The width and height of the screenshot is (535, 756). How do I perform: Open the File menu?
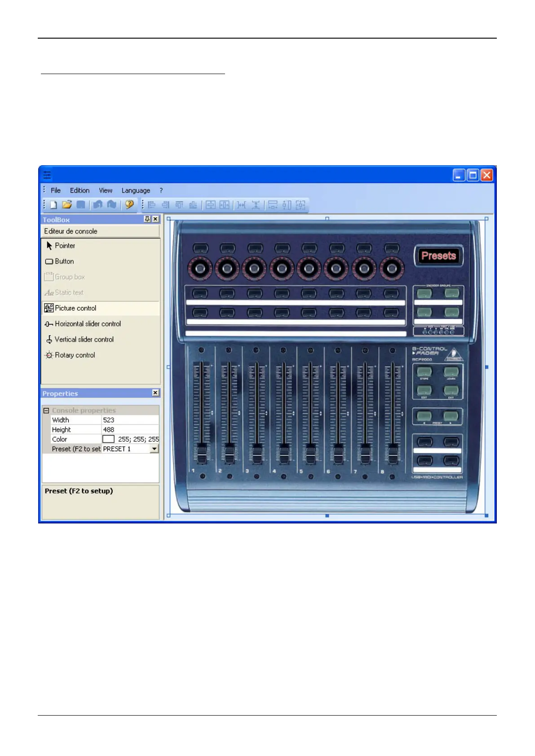click(56, 191)
